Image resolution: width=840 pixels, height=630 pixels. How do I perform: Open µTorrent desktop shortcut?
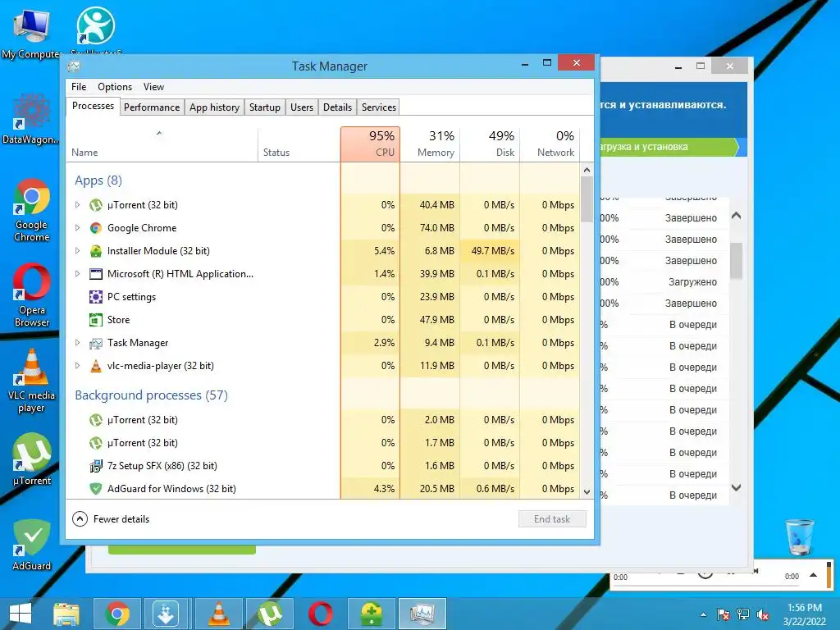tap(32, 459)
